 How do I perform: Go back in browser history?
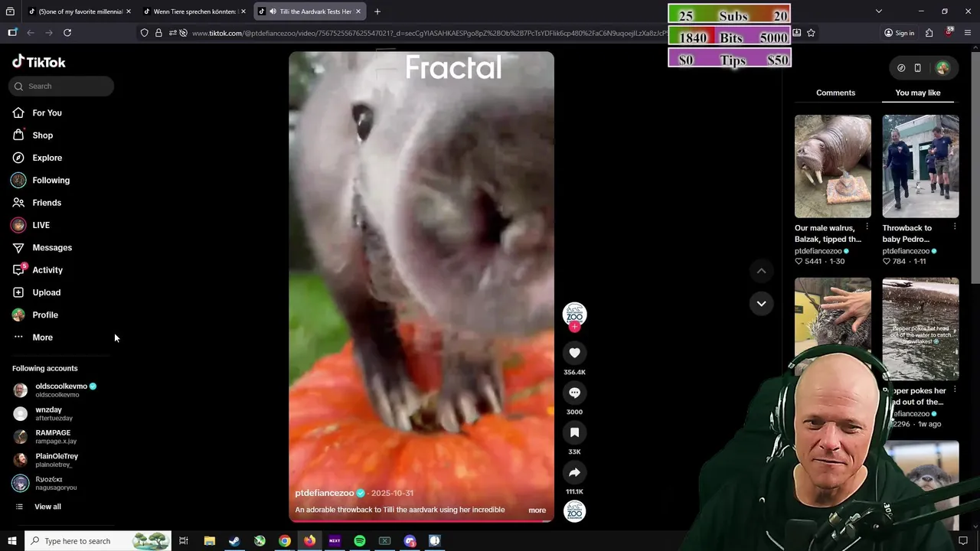tap(31, 33)
